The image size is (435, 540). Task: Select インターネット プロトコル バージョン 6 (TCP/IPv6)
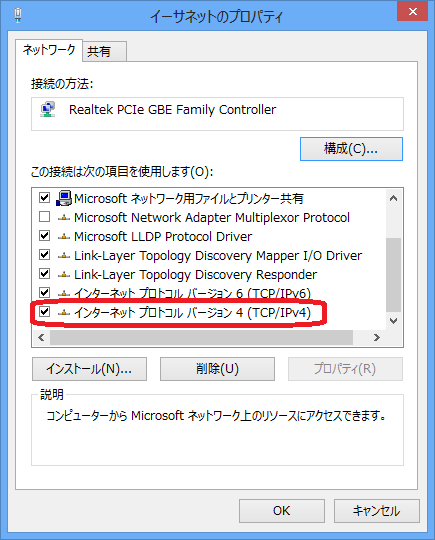point(192,293)
